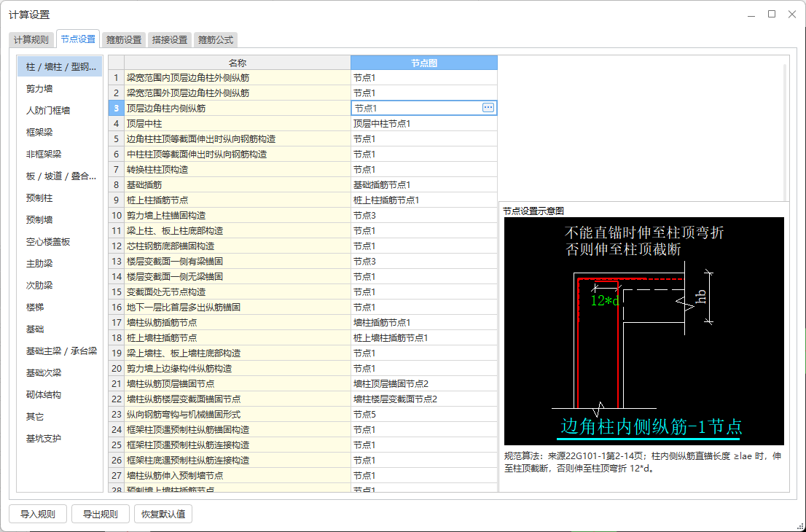This screenshot has width=806, height=532.
Task: Click row 芯柱钢筋底部锚固构造
Action: pos(302,246)
